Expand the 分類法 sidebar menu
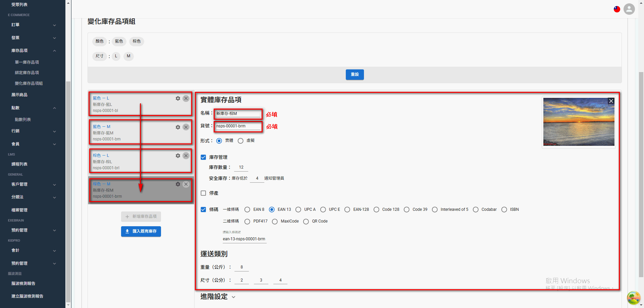Image resolution: width=644 pixels, height=308 pixels. tap(33, 197)
